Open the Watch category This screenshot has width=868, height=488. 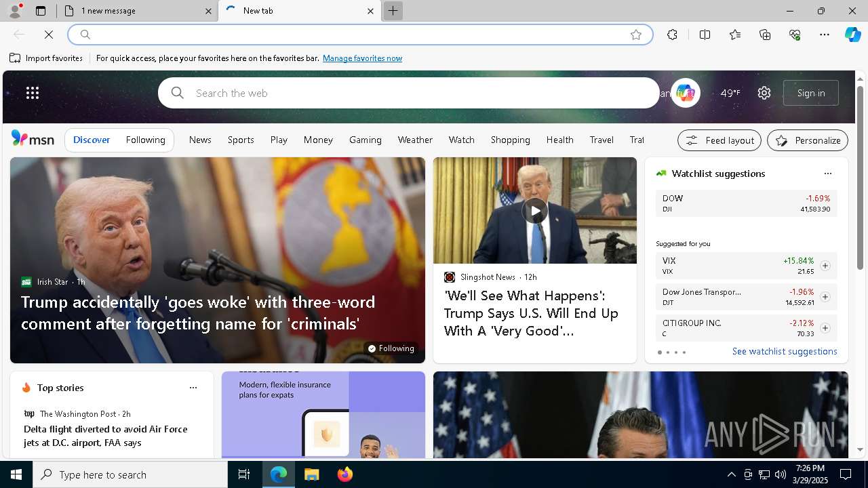click(x=461, y=140)
